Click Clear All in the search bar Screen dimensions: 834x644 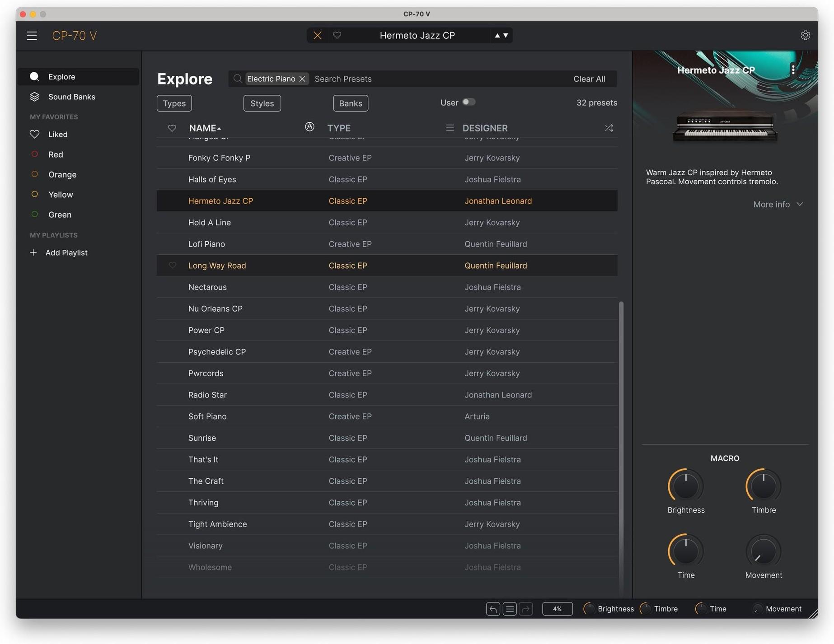(x=589, y=79)
